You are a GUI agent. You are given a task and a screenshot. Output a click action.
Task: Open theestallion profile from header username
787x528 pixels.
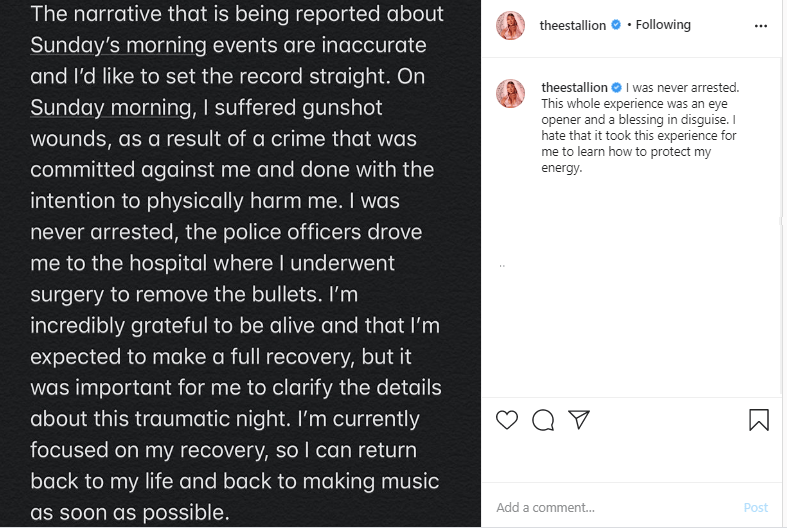pyautogui.click(x=573, y=25)
